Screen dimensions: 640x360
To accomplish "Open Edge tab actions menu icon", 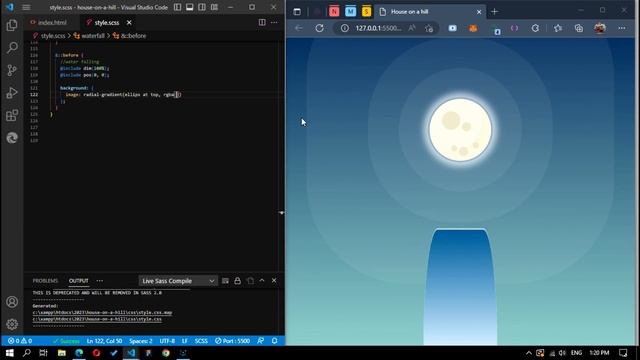I will 297,12.
